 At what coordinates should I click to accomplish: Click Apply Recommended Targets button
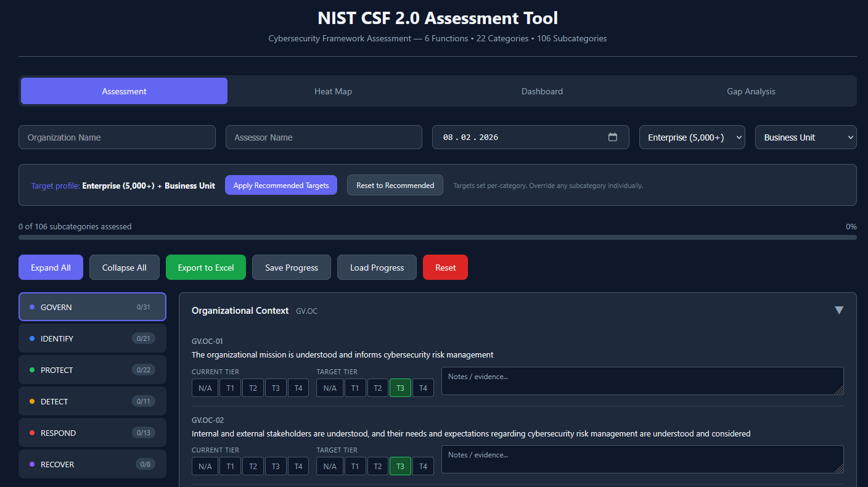click(281, 185)
